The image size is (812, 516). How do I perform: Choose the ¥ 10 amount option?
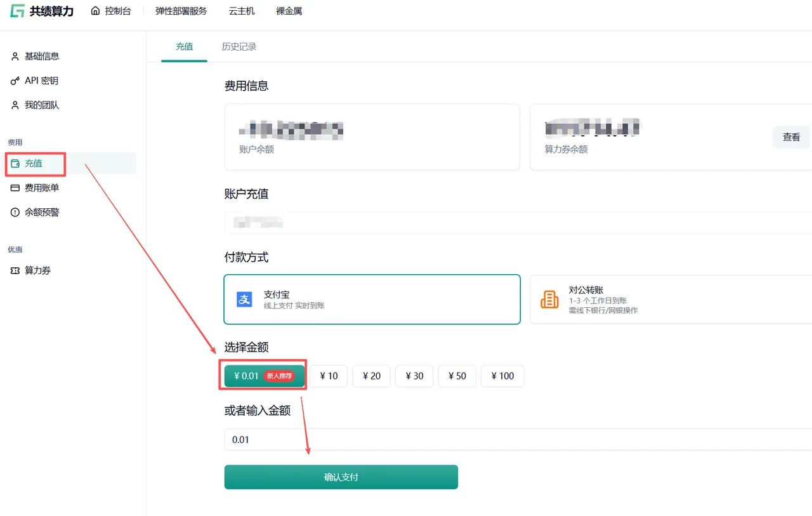pos(329,376)
